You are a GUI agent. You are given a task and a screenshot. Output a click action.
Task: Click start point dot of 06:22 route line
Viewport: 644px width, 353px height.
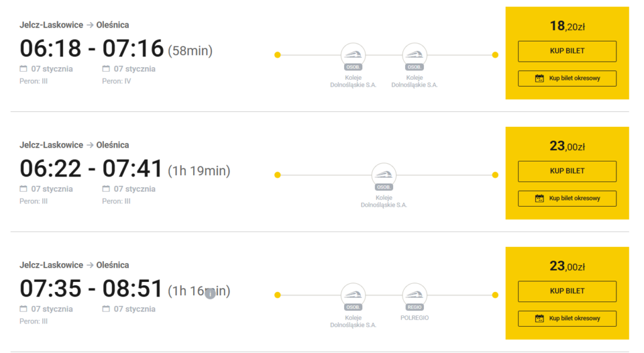click(277, 175)
